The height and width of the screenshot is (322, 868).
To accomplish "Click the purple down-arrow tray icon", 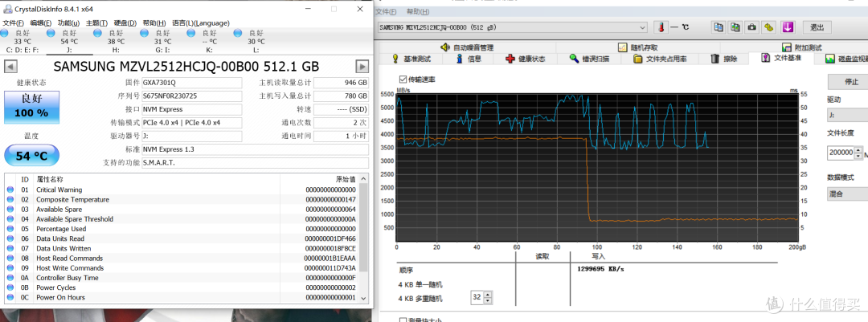I will [x=788, y=27].
